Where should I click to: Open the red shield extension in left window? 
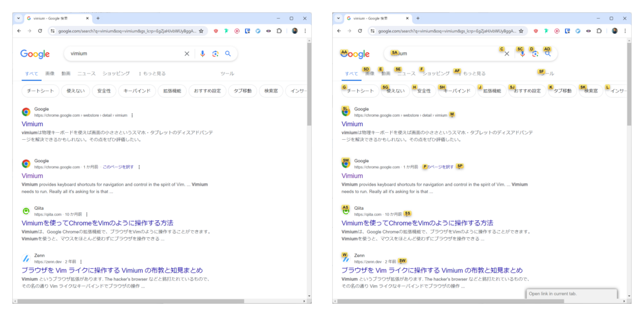(216, 31)
